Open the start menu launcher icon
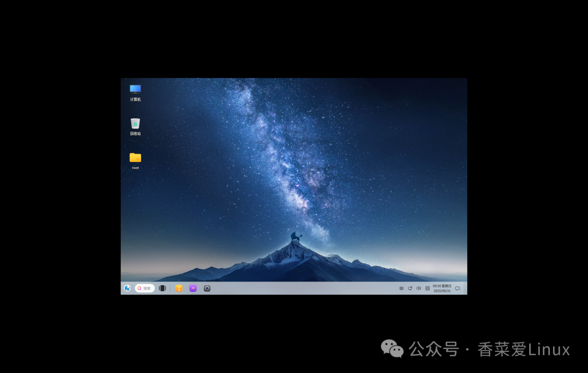 [127, 288]
